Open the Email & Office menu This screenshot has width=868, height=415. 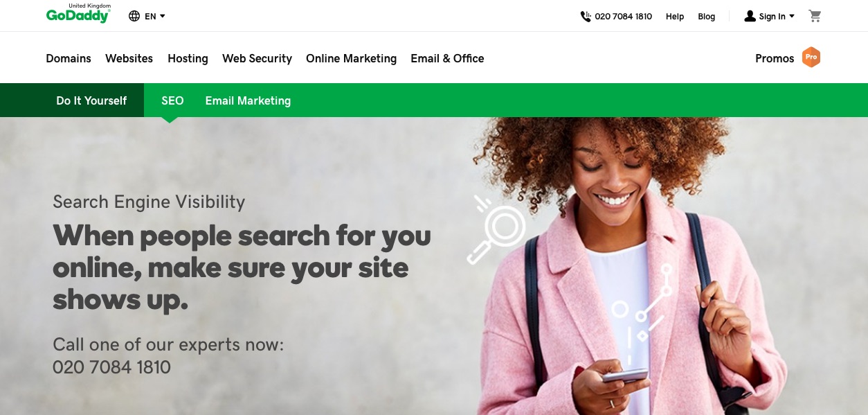click(447, 58)
